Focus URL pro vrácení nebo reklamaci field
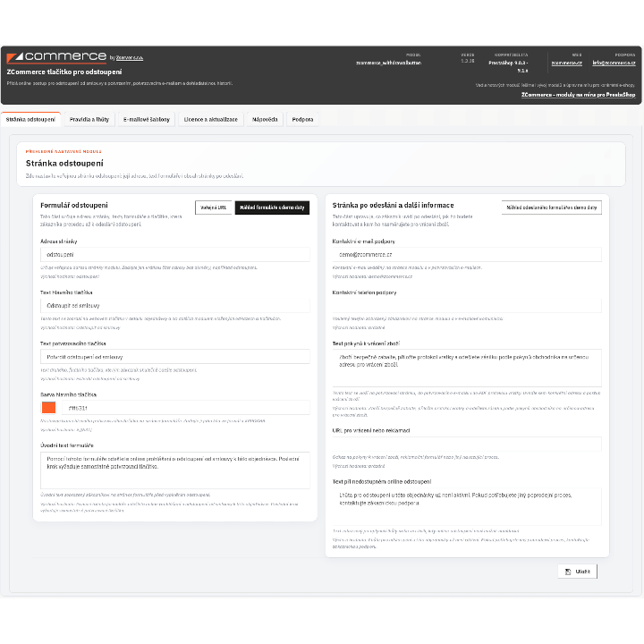 [467, 444]
